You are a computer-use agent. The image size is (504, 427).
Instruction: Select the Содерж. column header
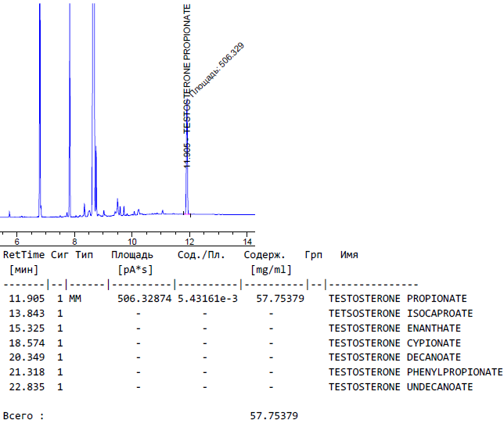click(x=264, y=255)
